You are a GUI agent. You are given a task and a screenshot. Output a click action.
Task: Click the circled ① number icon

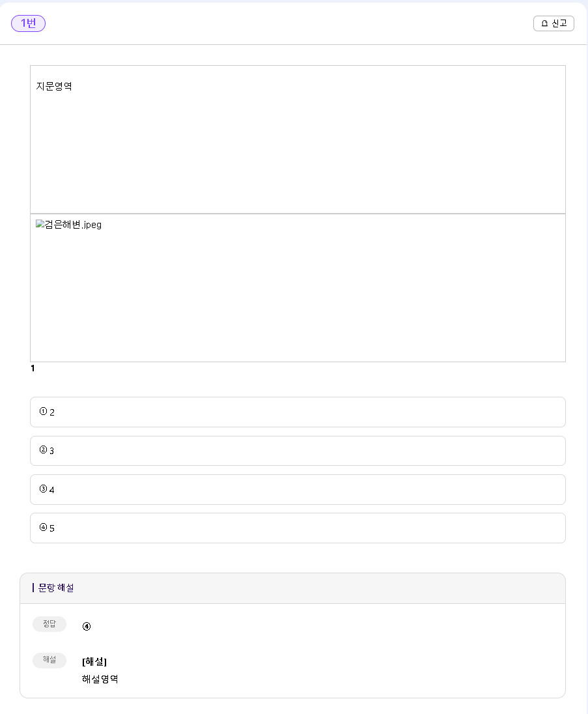(43, 411)
